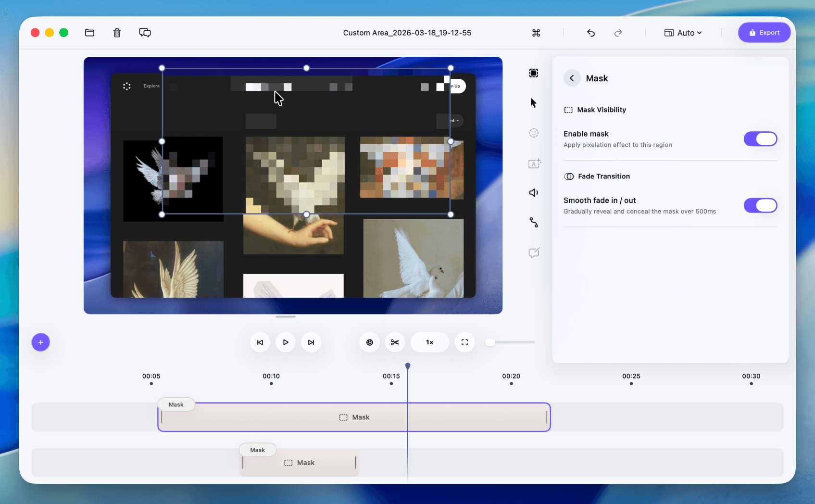Click the trash delete icon
Viewport: 815px width, 504px height.
pyautogui.click(x=117, y=33)
